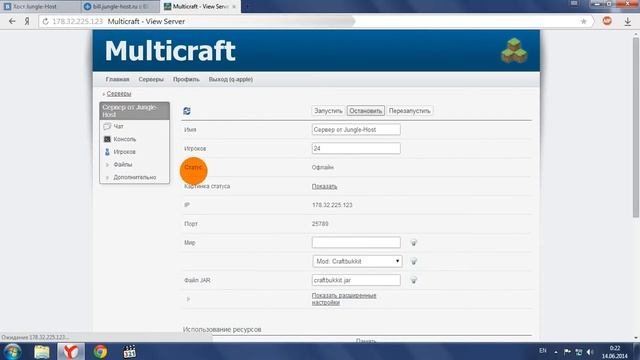Click the Multicraft grass blocks logo
The height and width of the screenshot is (360, 640).
(x=514, y=51)
